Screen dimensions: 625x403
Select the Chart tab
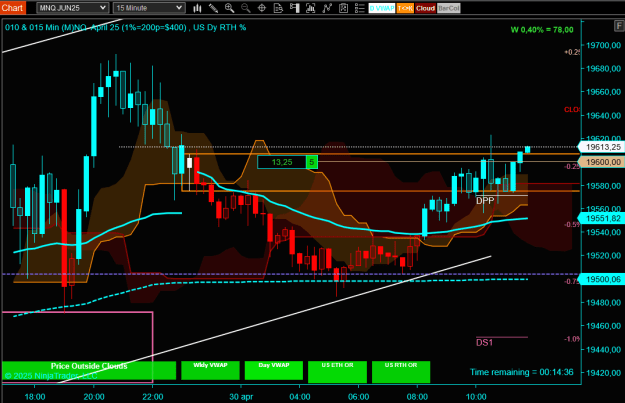point(13,8)
